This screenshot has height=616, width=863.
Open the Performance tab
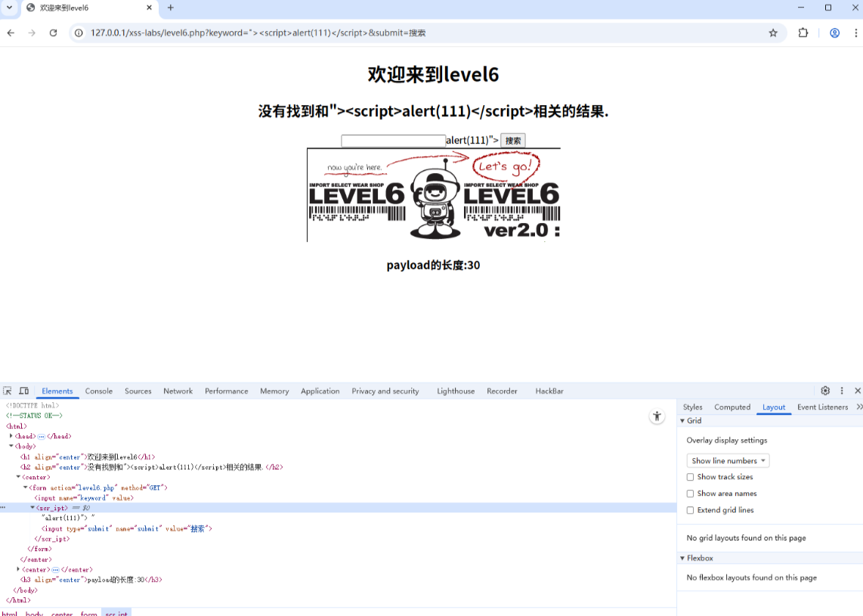(x=226, y=391)
